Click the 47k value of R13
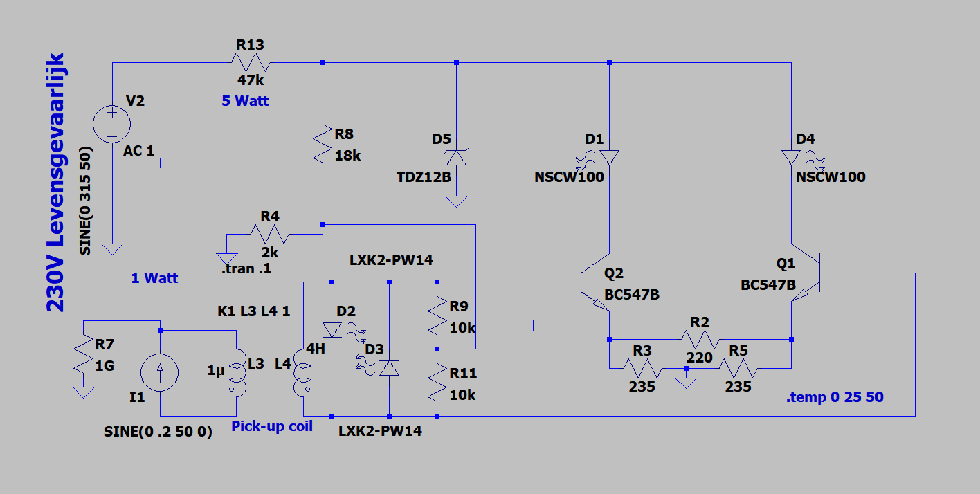 [x=251, y=80]
